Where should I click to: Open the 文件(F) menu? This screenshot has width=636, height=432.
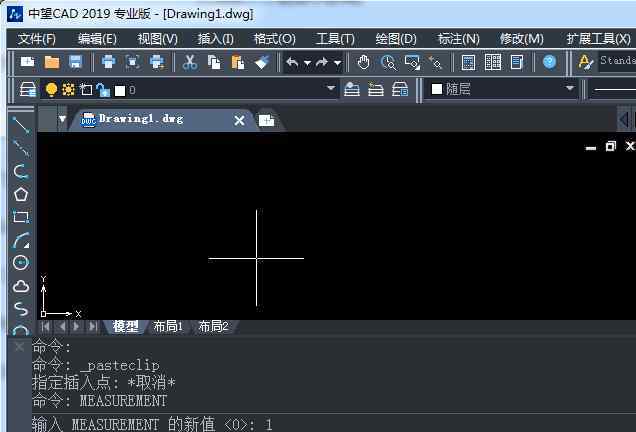pos(37,39)
